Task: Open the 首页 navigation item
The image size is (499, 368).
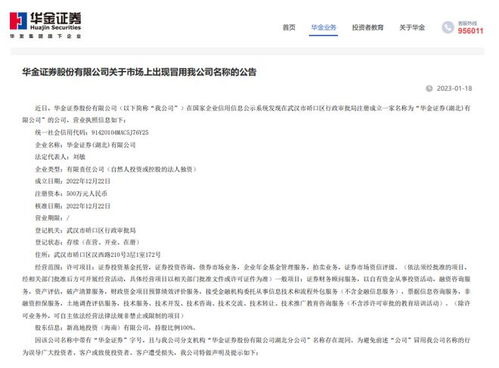Action: click(289, 27)
